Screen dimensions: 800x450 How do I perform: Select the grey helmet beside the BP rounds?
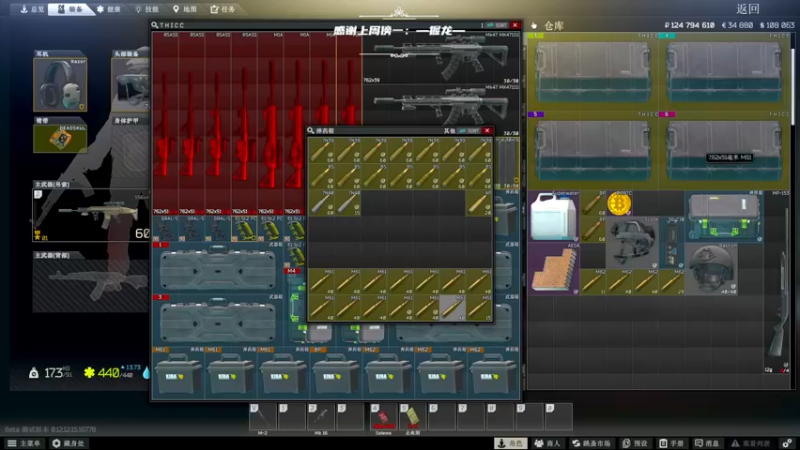pyautogui.click(x=632, y=242)
